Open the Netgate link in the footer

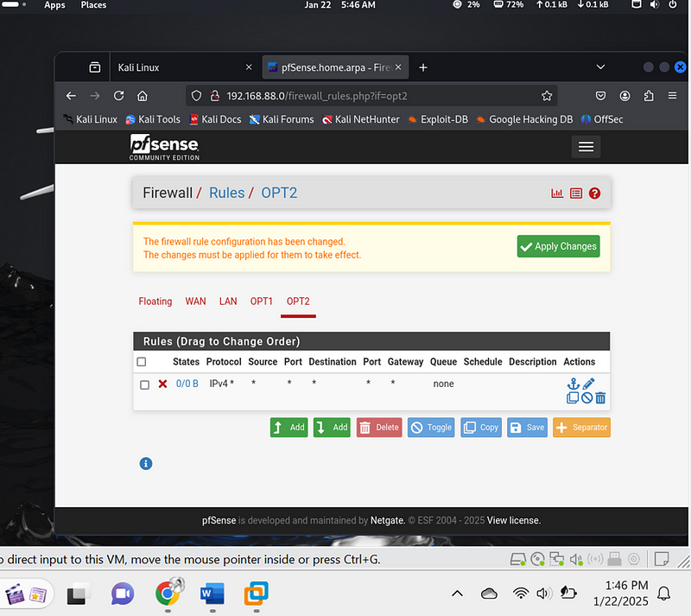tap(387, 520)
